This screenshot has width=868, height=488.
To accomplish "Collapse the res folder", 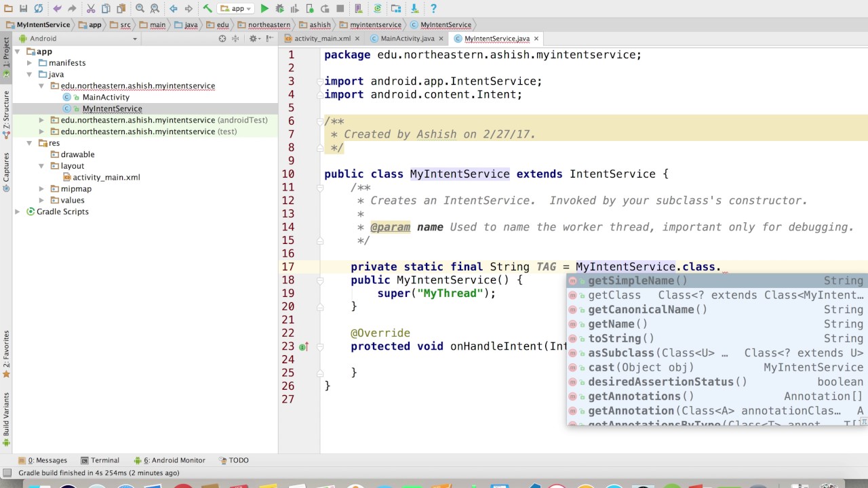I will 31,143.
